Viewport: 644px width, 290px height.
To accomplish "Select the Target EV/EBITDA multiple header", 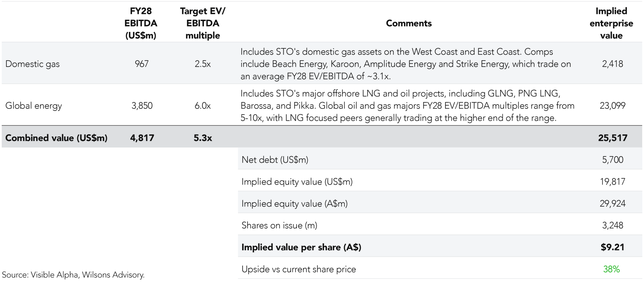I will click(x=203, y=23).
